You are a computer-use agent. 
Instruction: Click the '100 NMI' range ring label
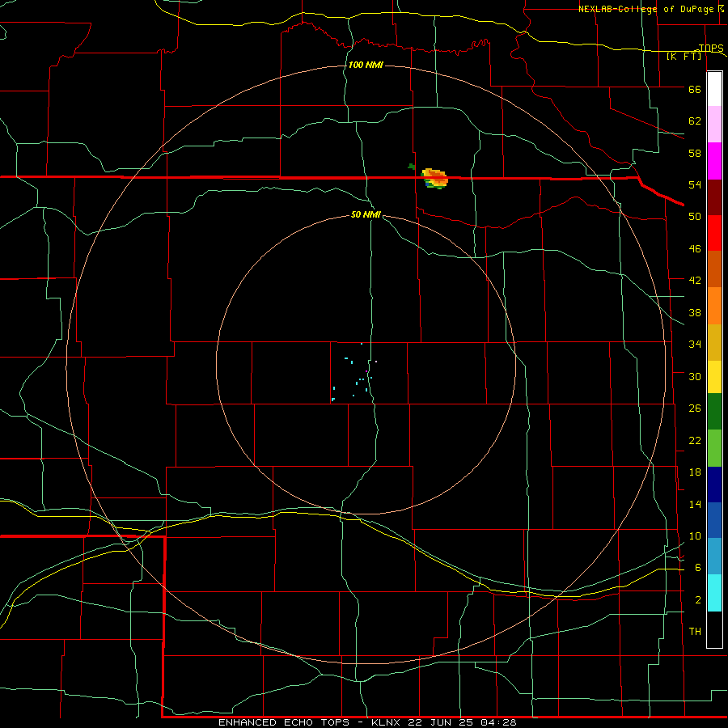tap(366, 65)
